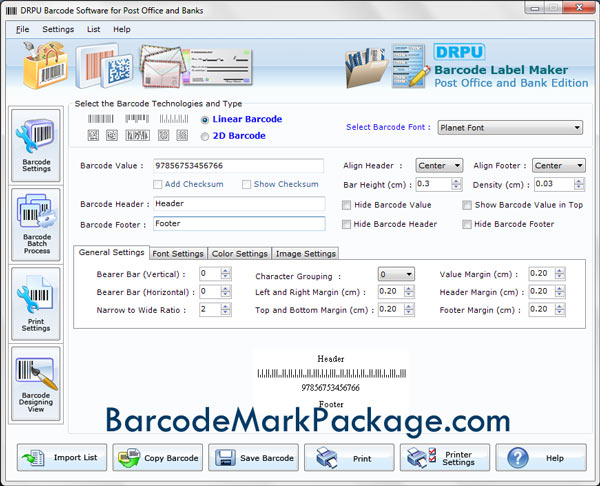
Task: Switch to the Font Settings tab
Action: coord(178,254)
